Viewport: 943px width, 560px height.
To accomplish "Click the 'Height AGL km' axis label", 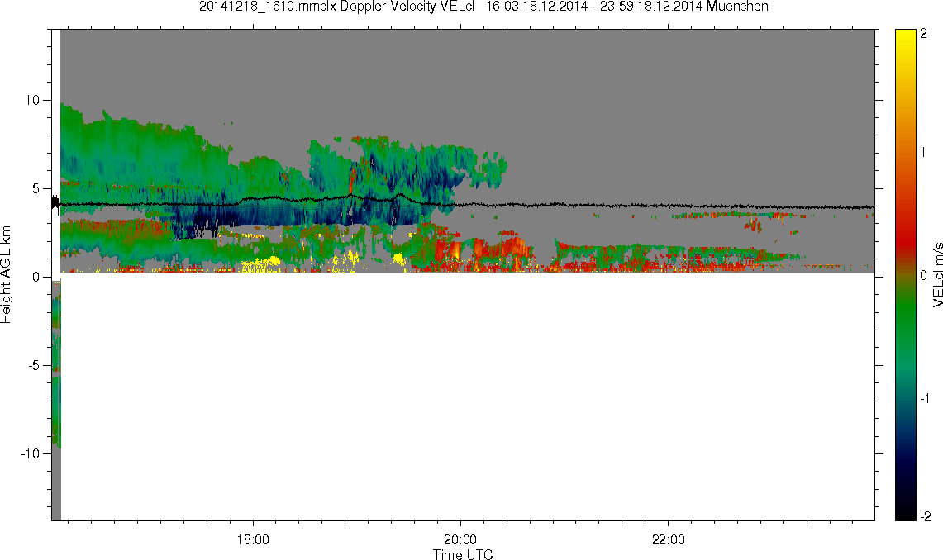I will click(x=6, y=274).
